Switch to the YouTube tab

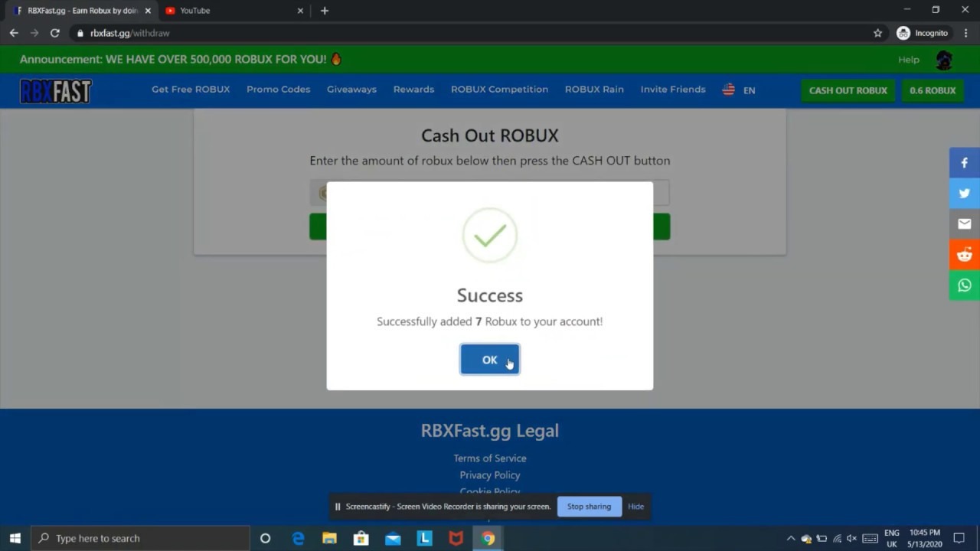point(194,10)
